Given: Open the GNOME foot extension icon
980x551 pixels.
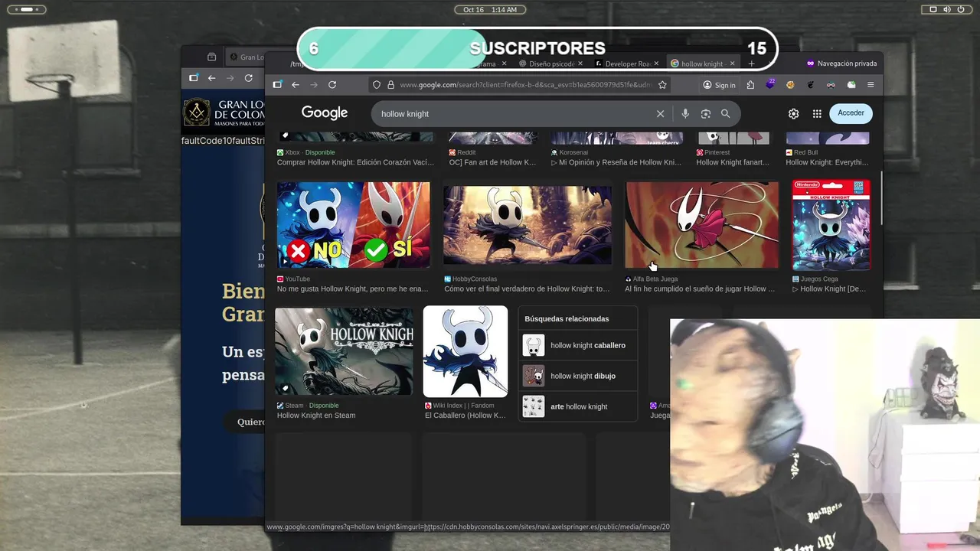Looking at the screenshot, I should 811,85.
